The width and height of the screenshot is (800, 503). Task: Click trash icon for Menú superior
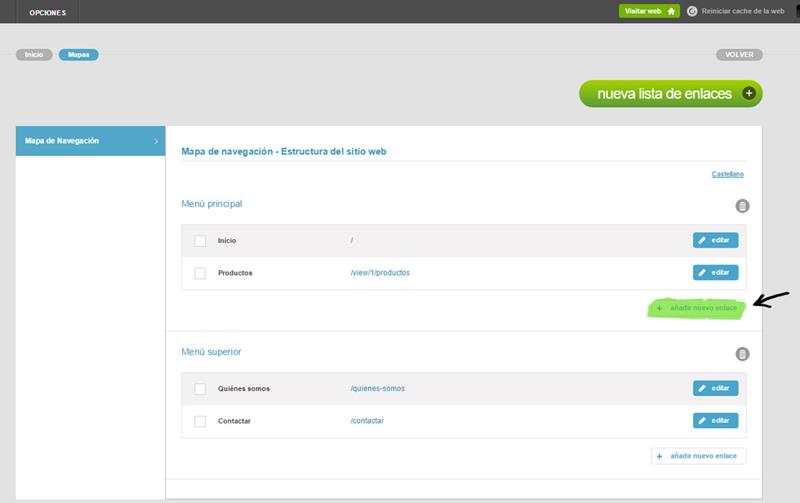click(742, 354)
